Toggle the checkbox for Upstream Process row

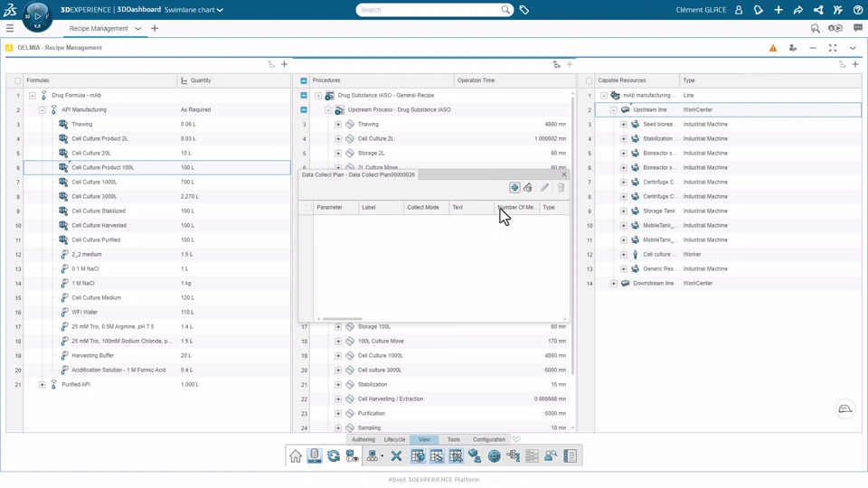pos(304,109)
